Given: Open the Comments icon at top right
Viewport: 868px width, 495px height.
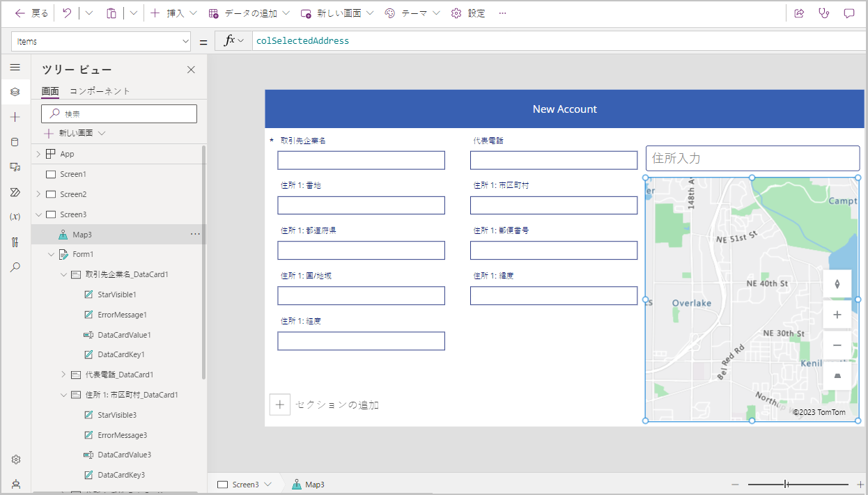Looking at the screenshot, I should click(849, 13).
